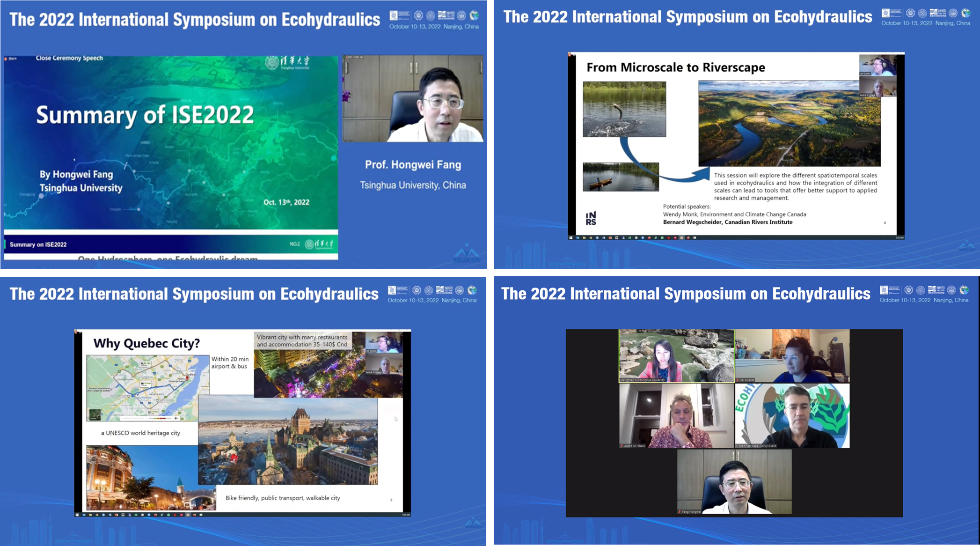Select André St-Hilaire's large video tile in grid
980x546 pixels.
(676, 416)
